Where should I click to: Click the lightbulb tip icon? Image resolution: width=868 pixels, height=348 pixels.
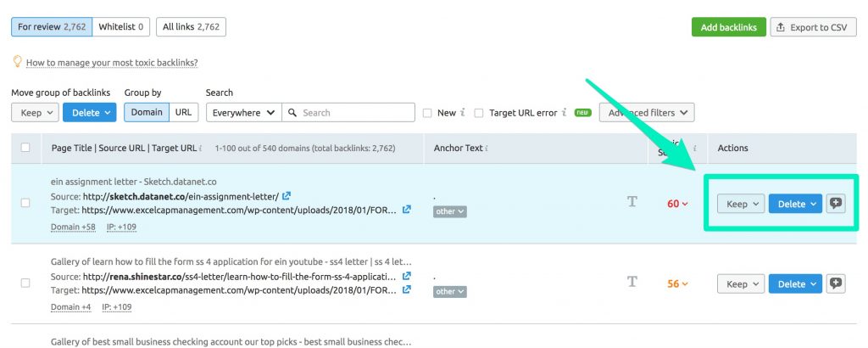pos(17,61)
